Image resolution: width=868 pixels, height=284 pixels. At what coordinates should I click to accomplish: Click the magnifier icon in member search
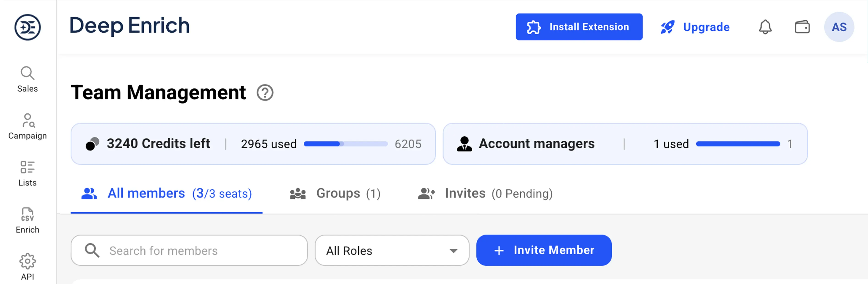92,251
